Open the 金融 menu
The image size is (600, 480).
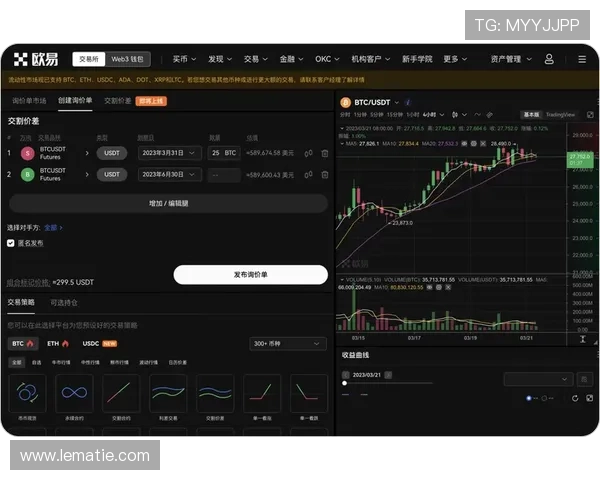pos(291,59)
